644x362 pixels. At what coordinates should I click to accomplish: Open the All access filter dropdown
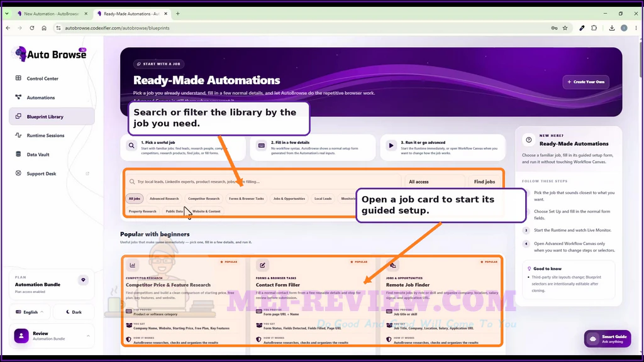(x=435, y=182)
